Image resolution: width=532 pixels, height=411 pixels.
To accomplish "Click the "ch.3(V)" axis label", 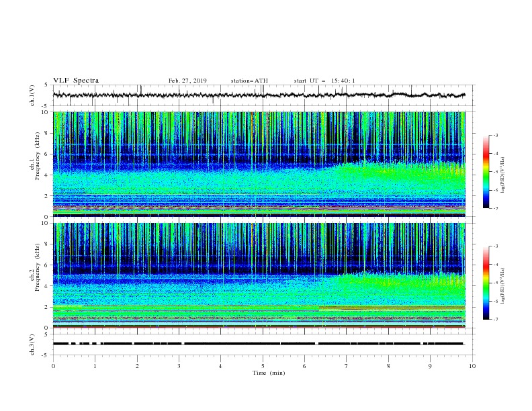I will (x=32, y=345).
